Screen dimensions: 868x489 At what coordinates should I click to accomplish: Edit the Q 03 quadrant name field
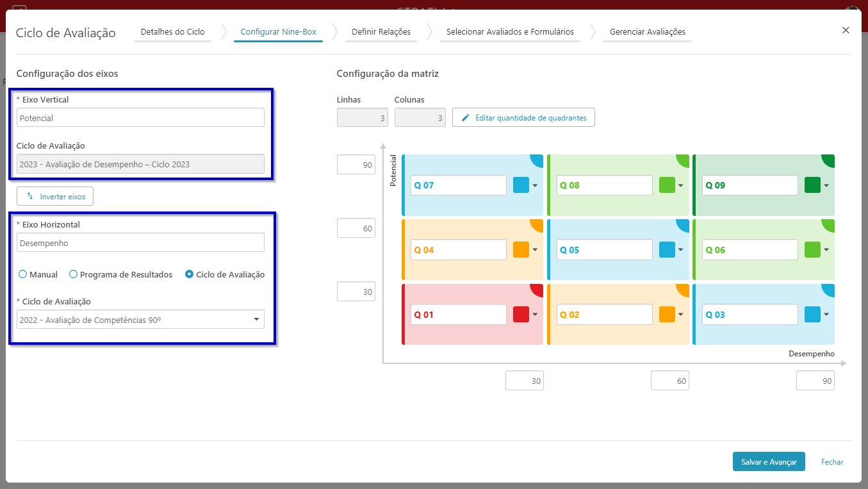[750, 315]
